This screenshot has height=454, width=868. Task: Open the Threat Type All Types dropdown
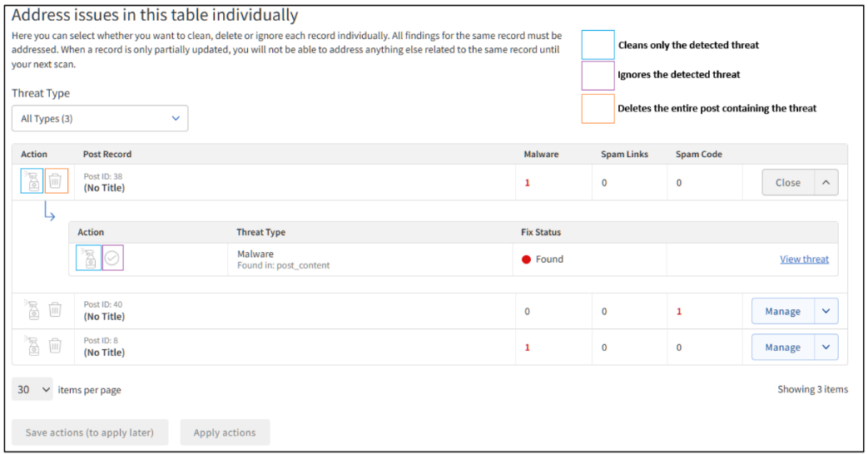(100, 119)
